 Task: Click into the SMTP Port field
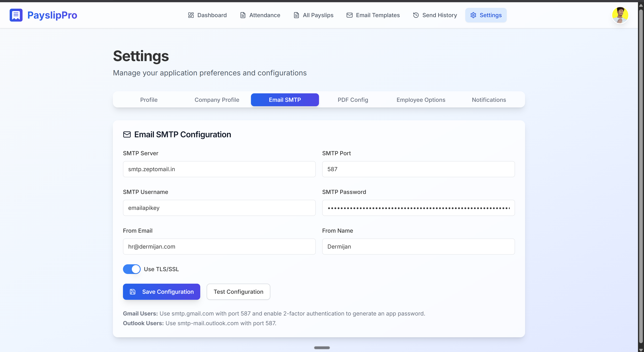click(x=418, y=169)
